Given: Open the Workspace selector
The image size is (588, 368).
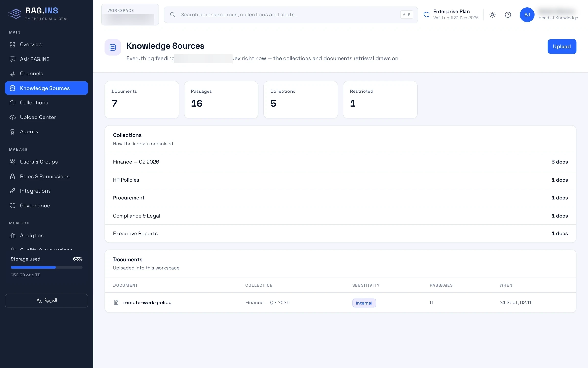Looking at the screenshot, I should pyautogui.click(x=130, y=14).
